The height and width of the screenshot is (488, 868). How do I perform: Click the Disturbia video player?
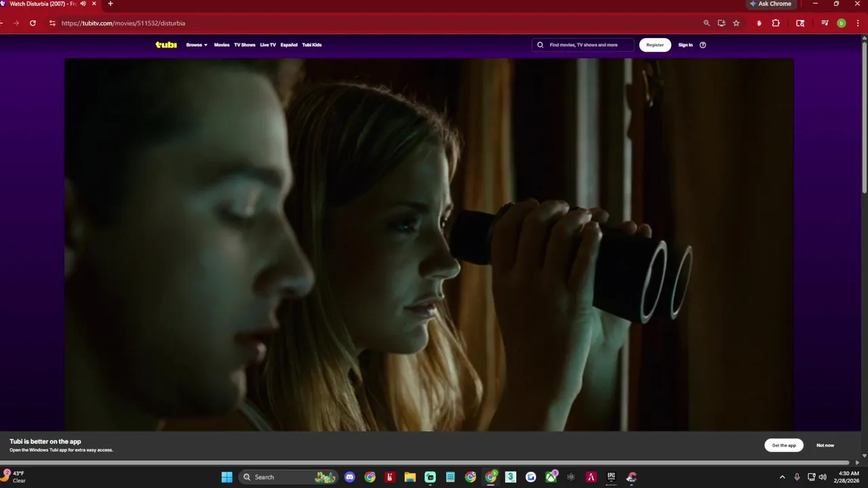tap(429, 244)
